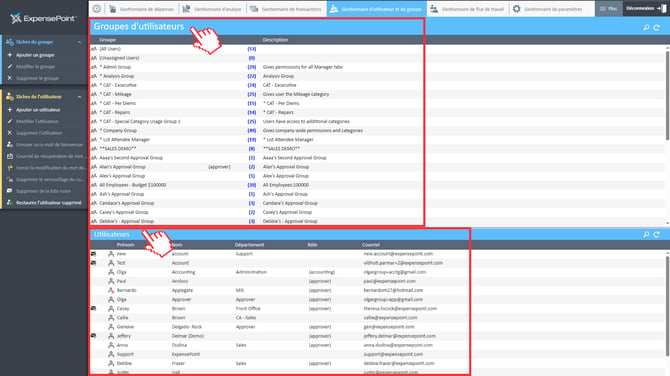Click the status icon left of new account
This screenshot has width=670, height=376.
94,254
